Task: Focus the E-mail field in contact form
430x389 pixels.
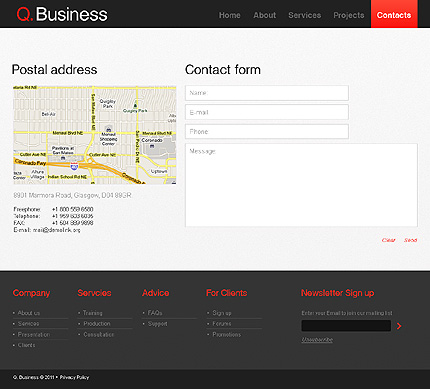Action: click(x=267, y=112)
